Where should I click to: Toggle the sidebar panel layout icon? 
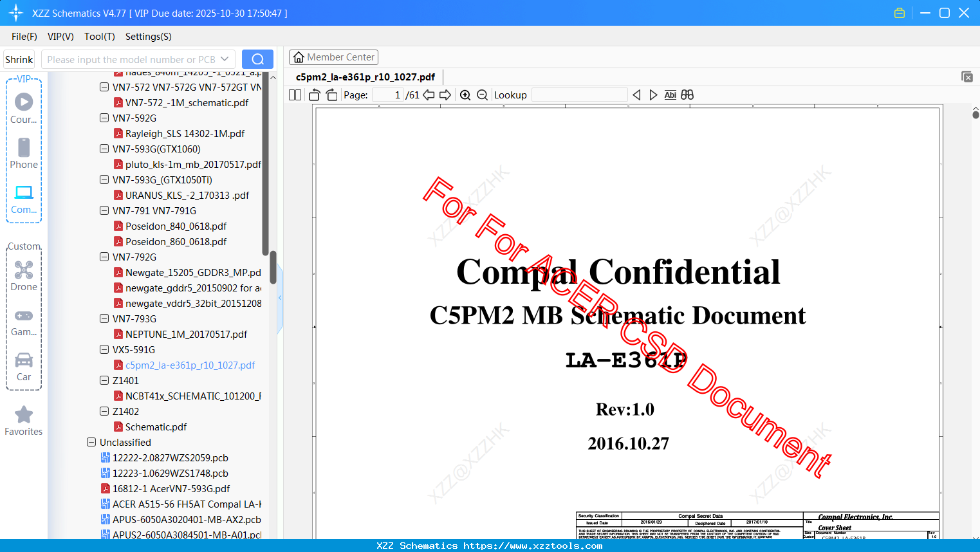pos(295,95)
